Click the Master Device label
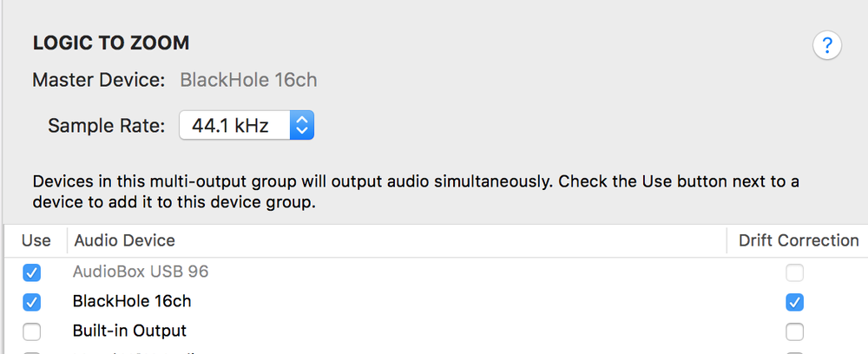The height and width of the screenshot is (354, 868). pyautogui.click(x=99, y=80)
